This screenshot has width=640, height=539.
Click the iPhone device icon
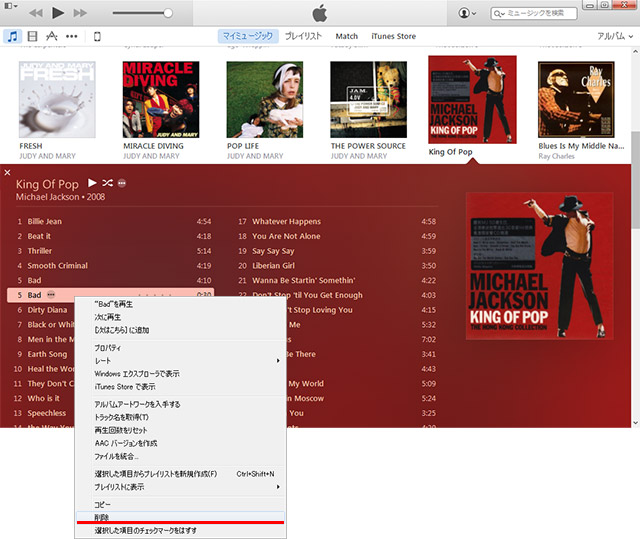97,36
